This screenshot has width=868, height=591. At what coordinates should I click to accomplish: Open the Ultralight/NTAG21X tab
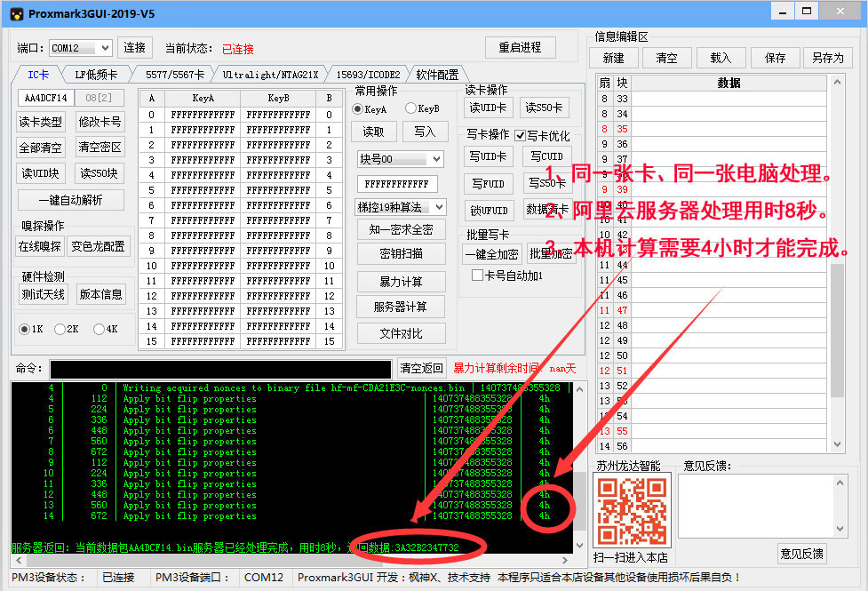click(x=269, y=75)
